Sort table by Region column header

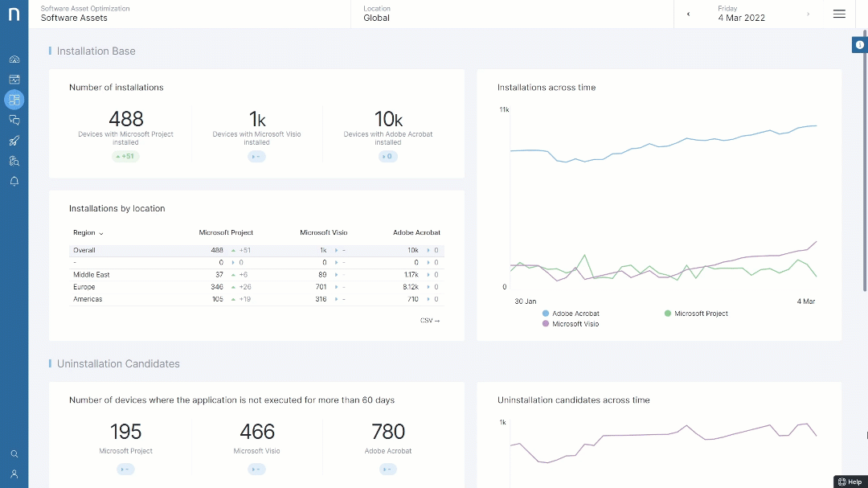(88, 233)
